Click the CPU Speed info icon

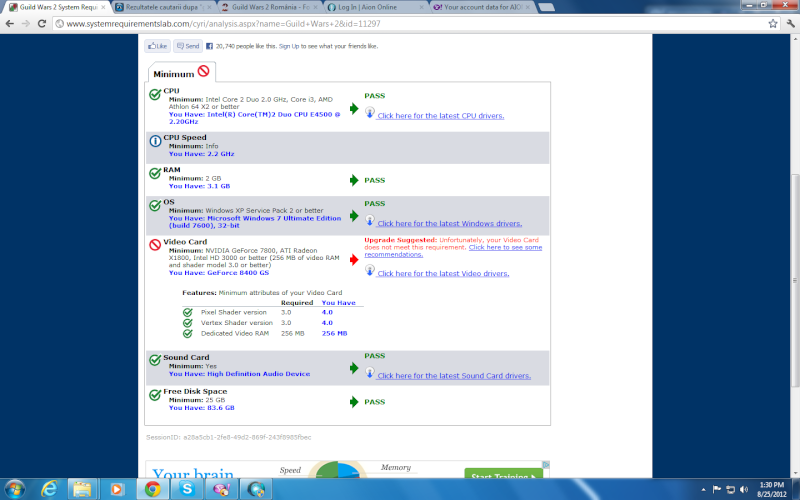[x=155, y=141]
